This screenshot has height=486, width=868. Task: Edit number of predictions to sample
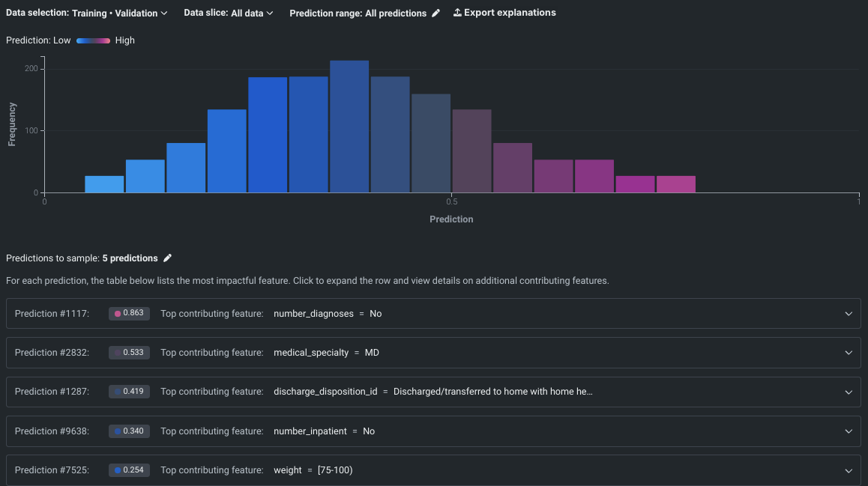point(168,258)
